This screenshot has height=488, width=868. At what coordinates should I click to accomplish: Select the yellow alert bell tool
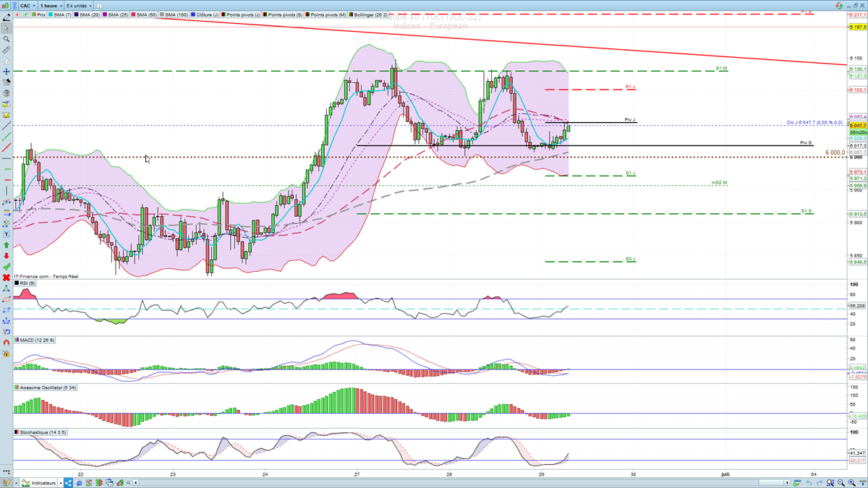click(7, 115)
